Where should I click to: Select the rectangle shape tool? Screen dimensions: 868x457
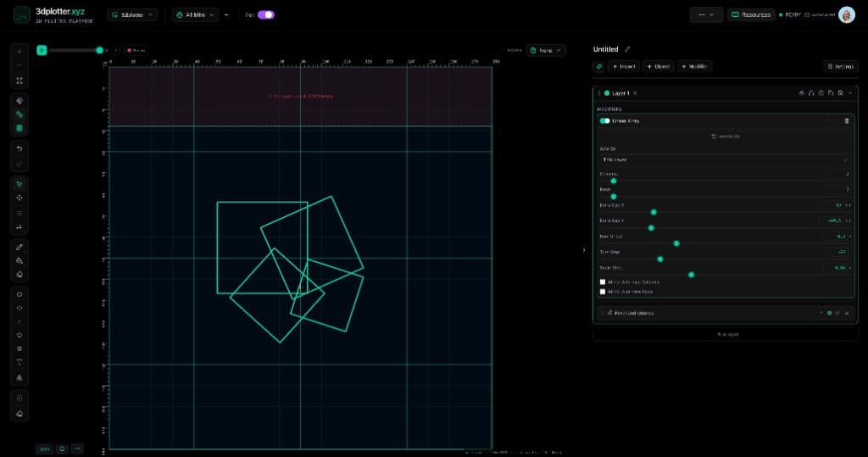19,294
